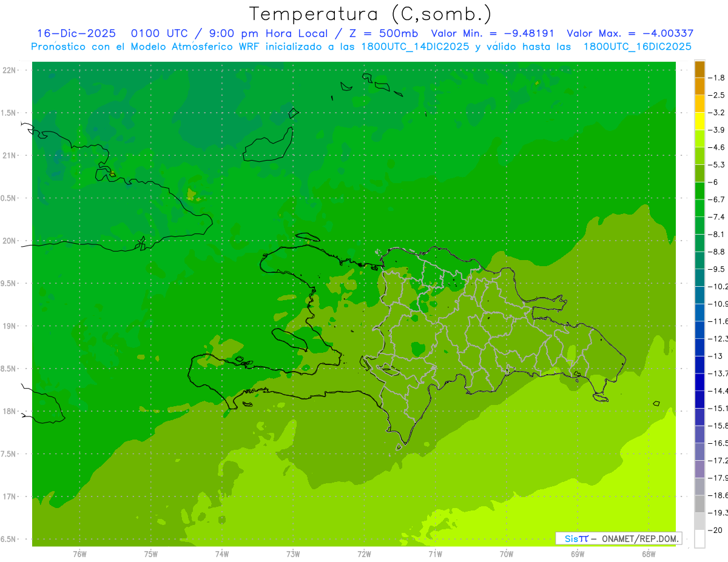Viewport: 728px width, 562px height.
Task: Click the '69W' longitude label
Action: (578, 554)
